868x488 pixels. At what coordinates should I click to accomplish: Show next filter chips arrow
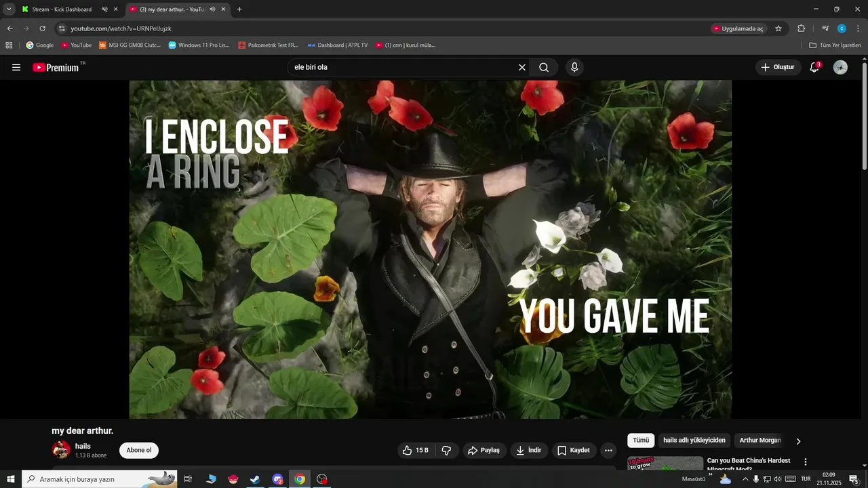798,441
